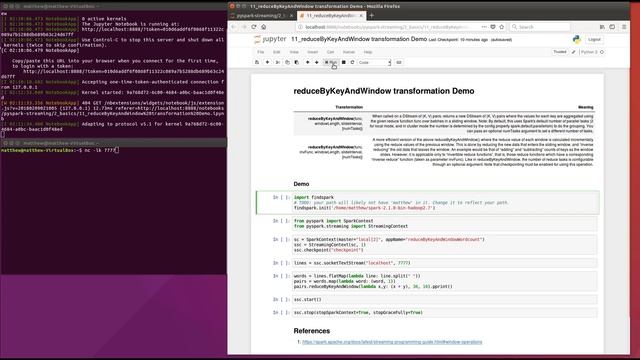Click the pencil edit icon near Trusted
640x360 pixels.
pyautogui.click(x=573, y=52)
